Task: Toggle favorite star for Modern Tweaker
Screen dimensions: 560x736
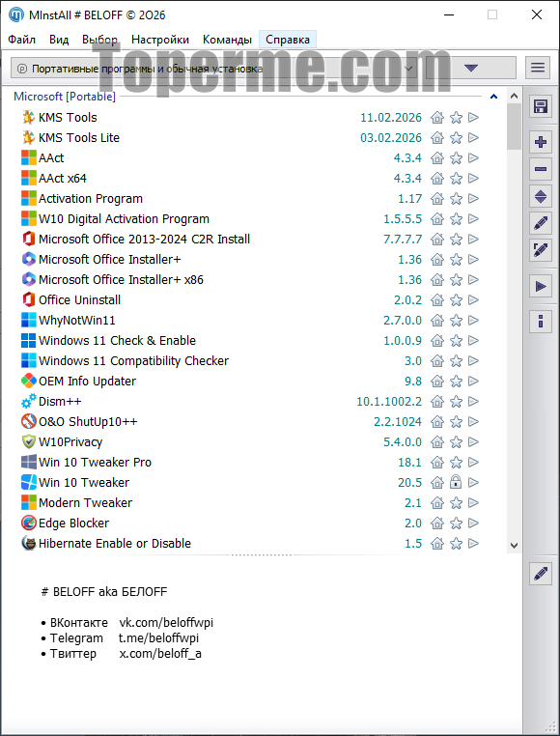Action: pyautogui.click(x=456, y=502)
